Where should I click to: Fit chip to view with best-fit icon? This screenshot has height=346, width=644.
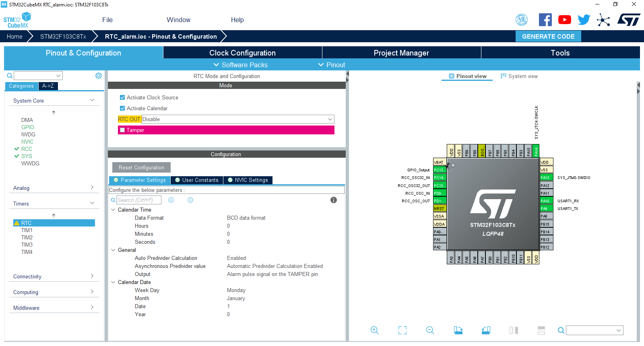402,330
